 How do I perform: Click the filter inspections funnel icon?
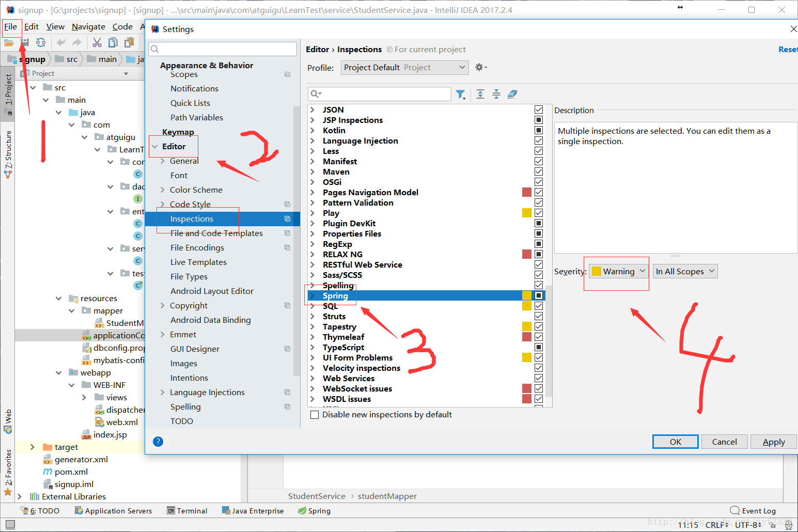460,94
